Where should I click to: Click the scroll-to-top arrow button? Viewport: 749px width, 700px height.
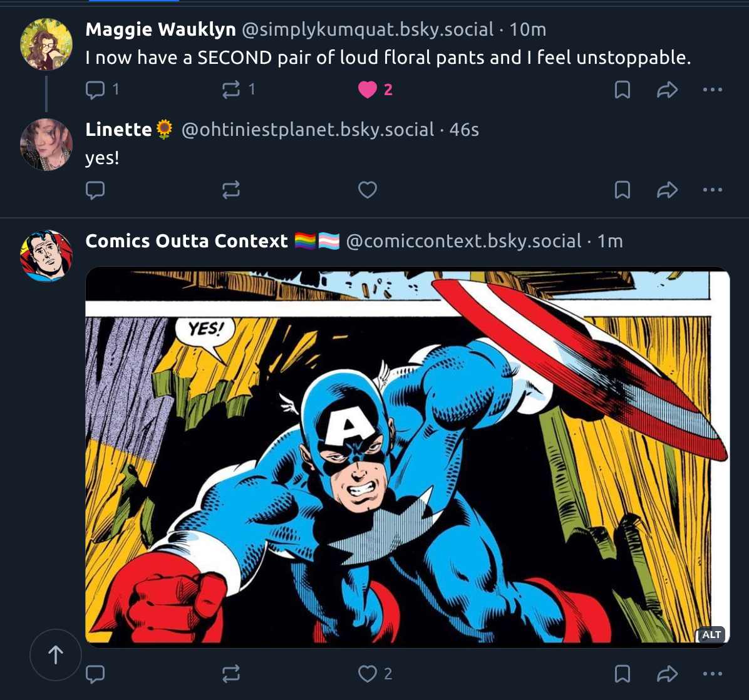56,655
